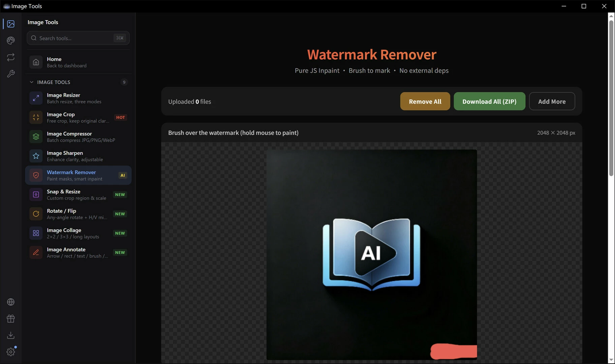615x364 pixels.
Task: Click the app icon in title bar
Action: coord(6,6)
